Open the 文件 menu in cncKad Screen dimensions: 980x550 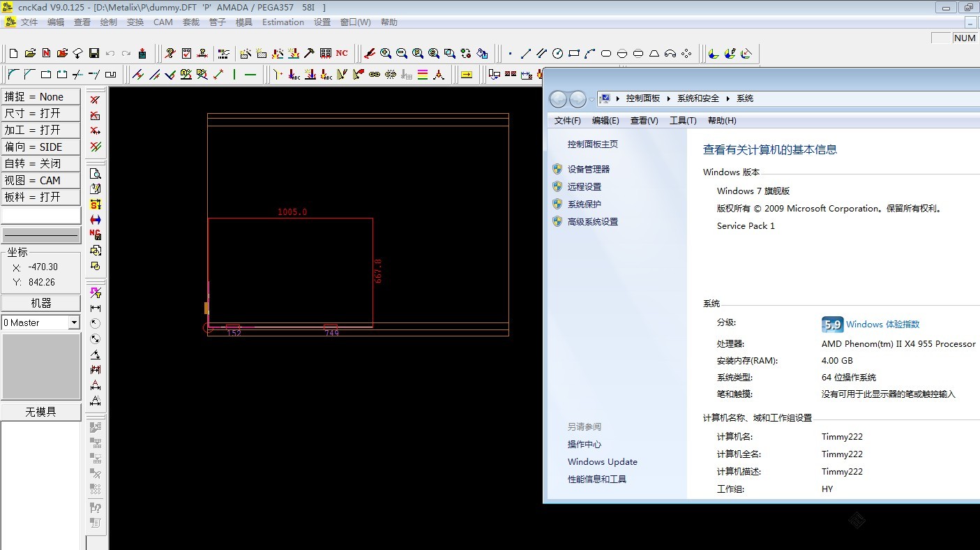[x=29, y=22]
